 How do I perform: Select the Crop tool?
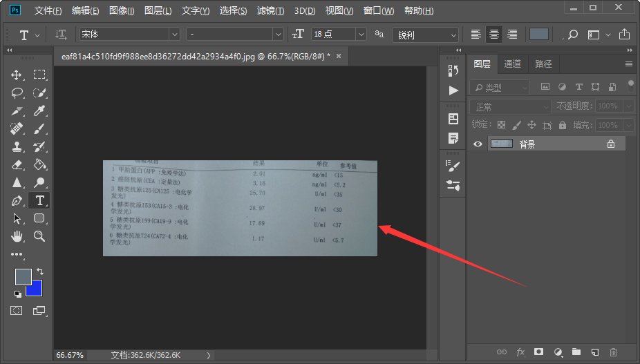17,111
